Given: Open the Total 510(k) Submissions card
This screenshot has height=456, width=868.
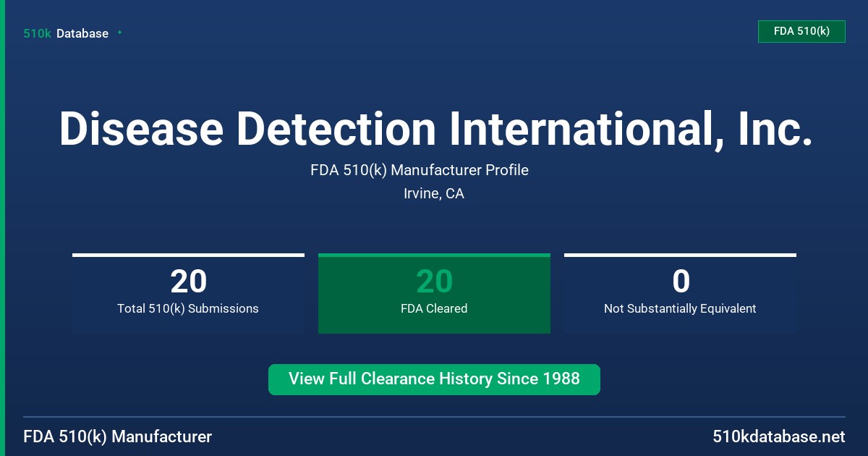Looking at the screenshot, I should (188, 294).
